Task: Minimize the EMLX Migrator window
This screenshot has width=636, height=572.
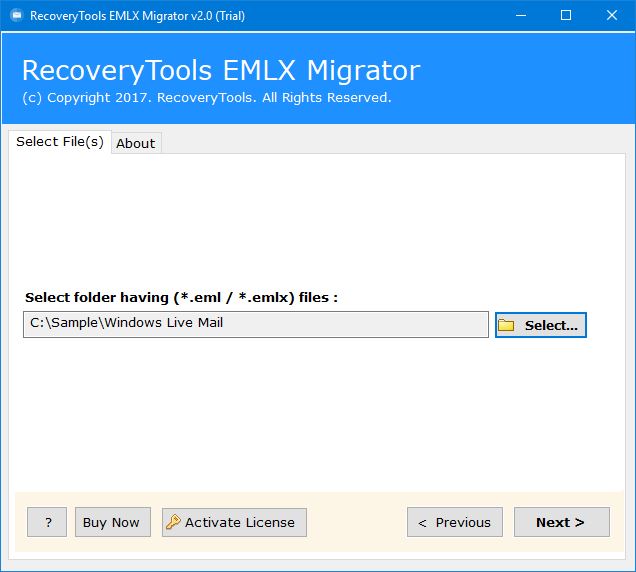Action: point(521,15)
